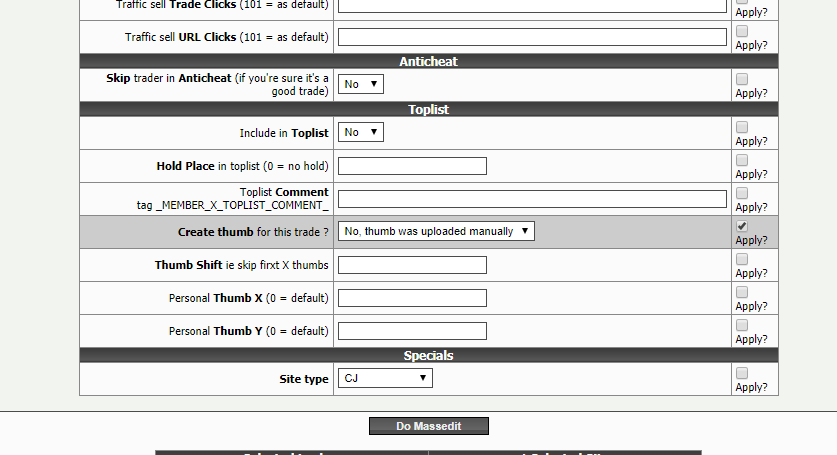Tick Apply for Hold Place in toplist

pyautogui.click(x=741, y=160)
